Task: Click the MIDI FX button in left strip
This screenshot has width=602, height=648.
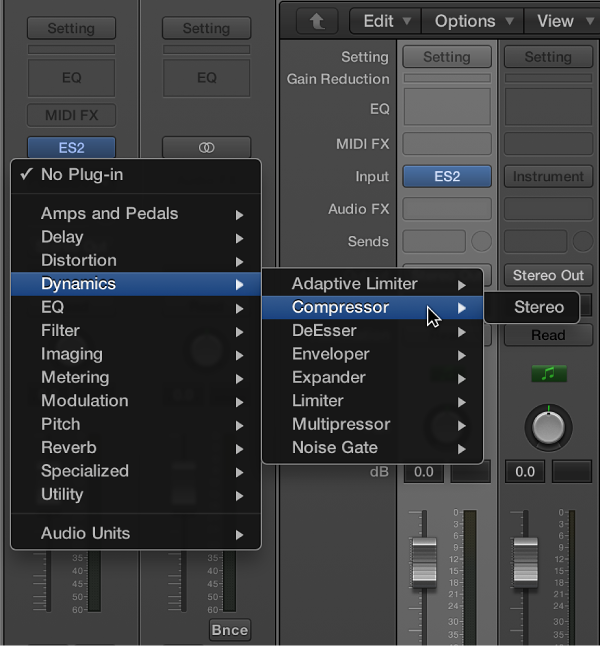Action: click(x=71, y=115)
